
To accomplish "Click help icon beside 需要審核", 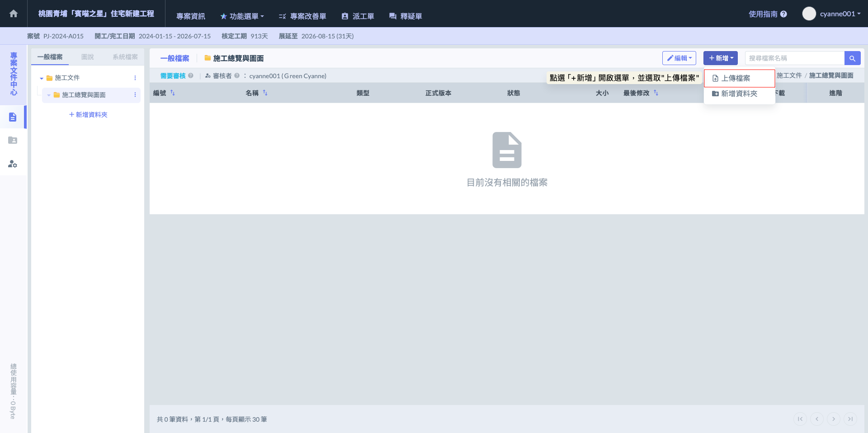I will click(x=191, y=76).
